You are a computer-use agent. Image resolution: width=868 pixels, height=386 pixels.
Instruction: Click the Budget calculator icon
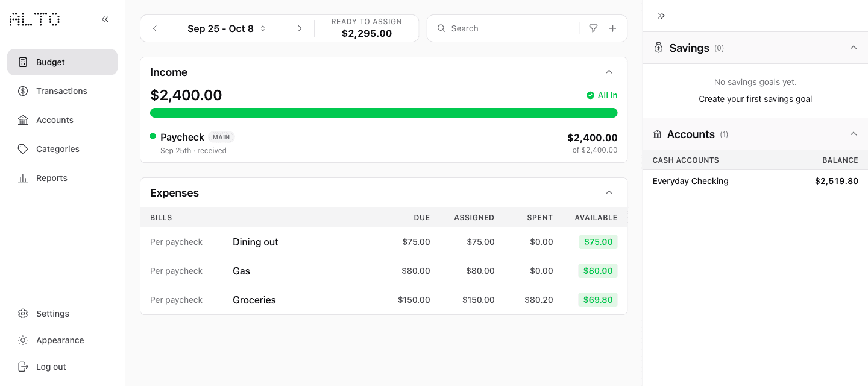[23, 62]
